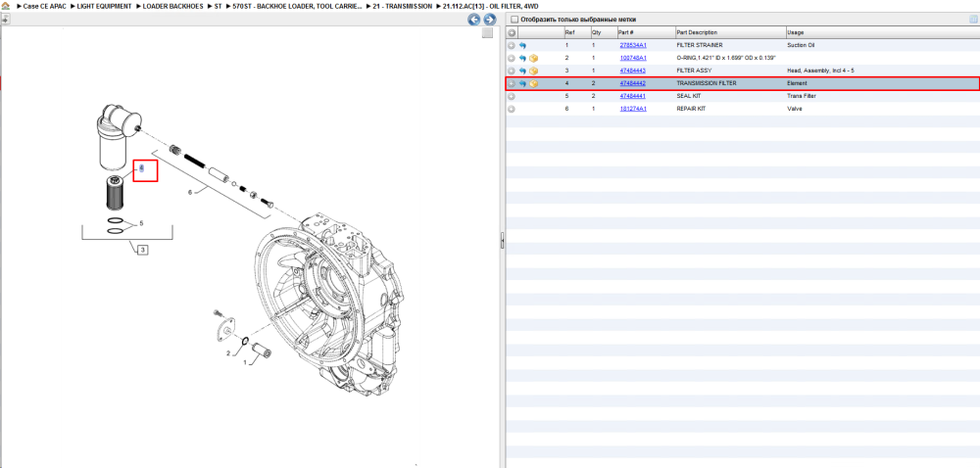Add FILTER ASSY row plus icon
Screen dimensions: 980x468
[511, 70]
